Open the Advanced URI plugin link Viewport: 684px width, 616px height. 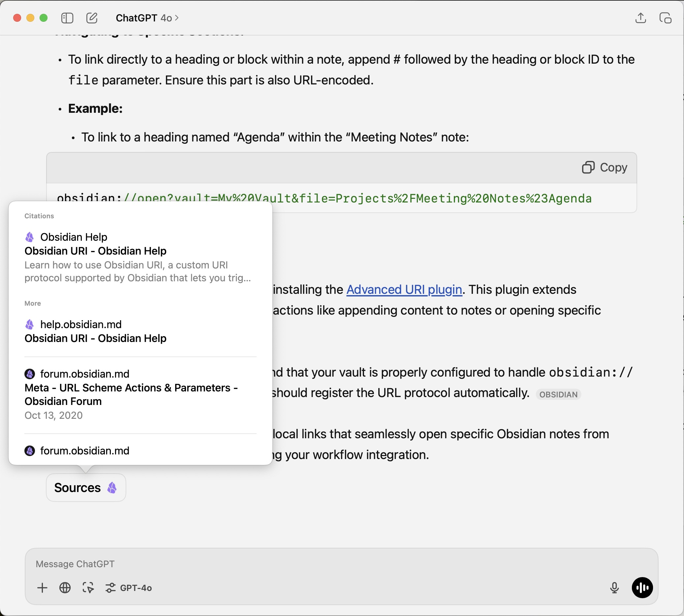click(404, 290)
